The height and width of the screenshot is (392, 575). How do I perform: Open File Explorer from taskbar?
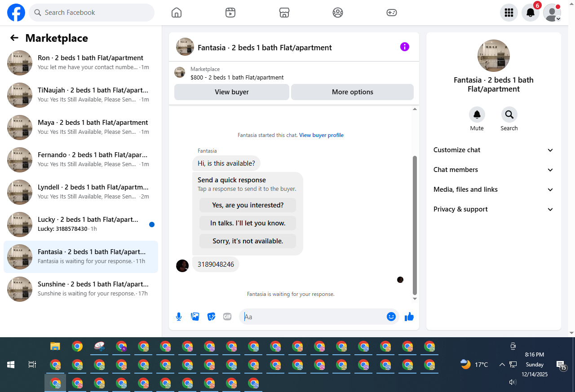(x=55, y=346)
